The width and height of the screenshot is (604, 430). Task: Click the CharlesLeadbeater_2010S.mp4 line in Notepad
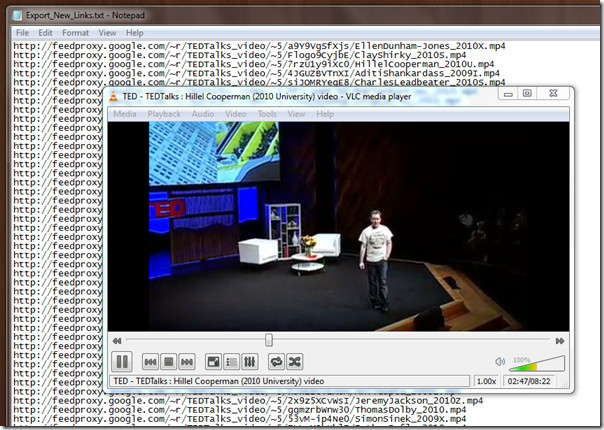(x=259, y=82)
